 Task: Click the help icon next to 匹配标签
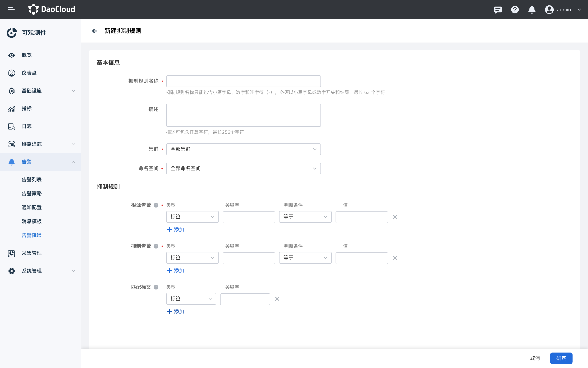click(x=156, y=287)
